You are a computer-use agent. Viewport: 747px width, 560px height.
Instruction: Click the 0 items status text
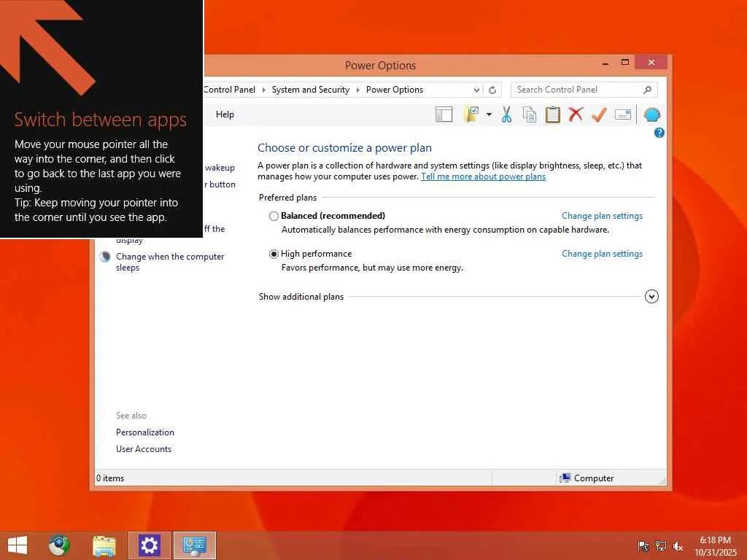pyautogui.click(x=110, y=478)
